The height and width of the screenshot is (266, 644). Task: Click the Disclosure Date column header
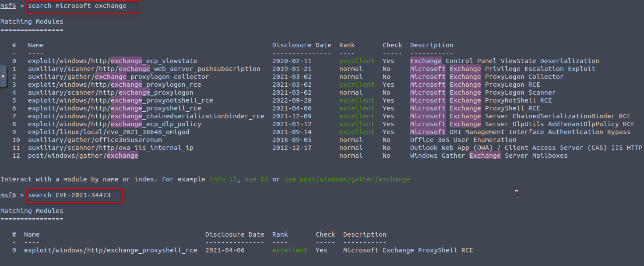tap(301, 45)
